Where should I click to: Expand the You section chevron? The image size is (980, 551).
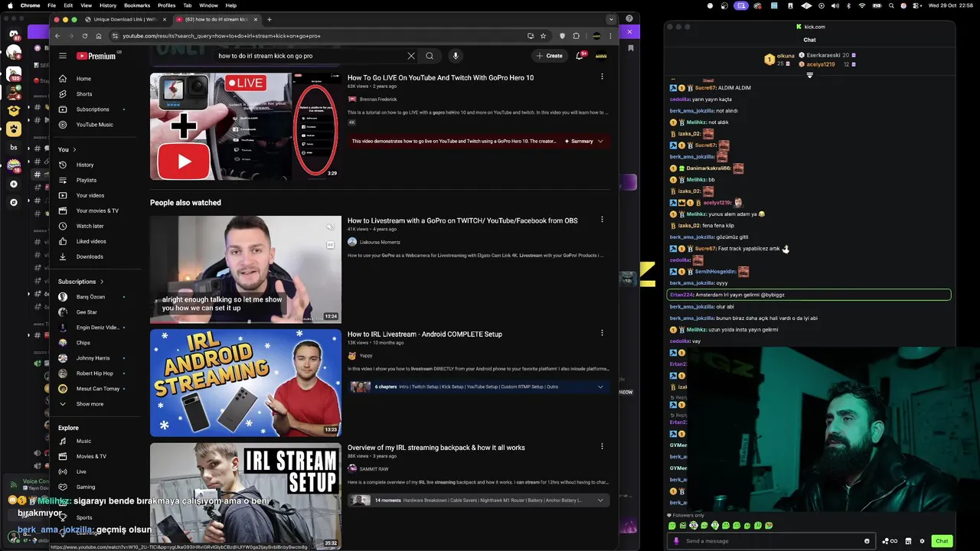(74, 149)
